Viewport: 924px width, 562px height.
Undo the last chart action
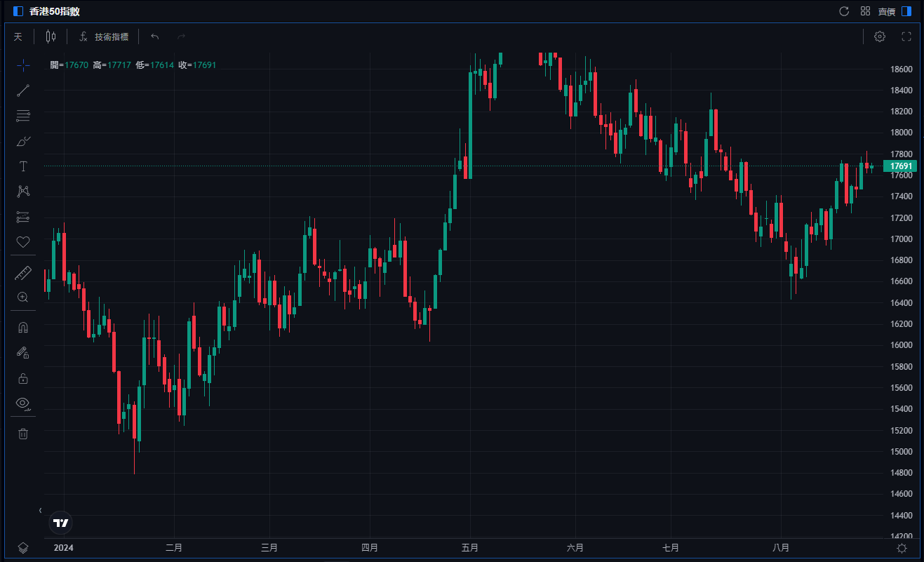point(155,36)
